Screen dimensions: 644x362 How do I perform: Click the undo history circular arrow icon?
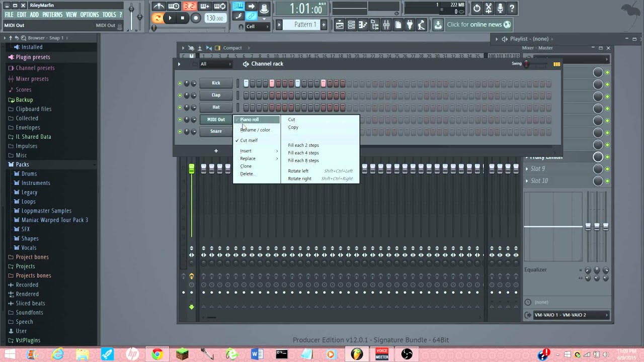[x=477, y=8]
